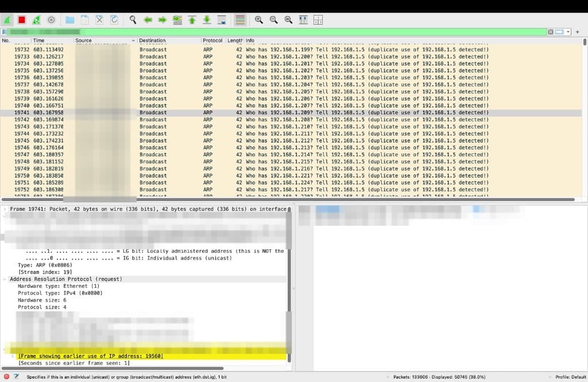
Task: Select packet 19738 row
Action: pyautogui.click(x=291, y=91)
